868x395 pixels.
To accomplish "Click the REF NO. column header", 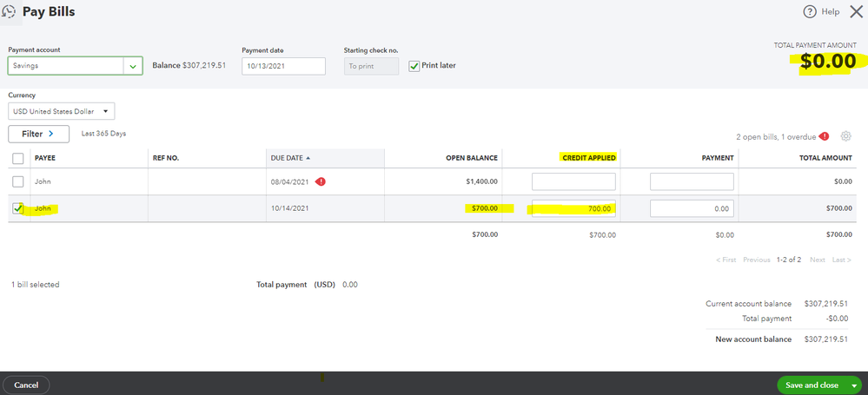I will [165, 158].
